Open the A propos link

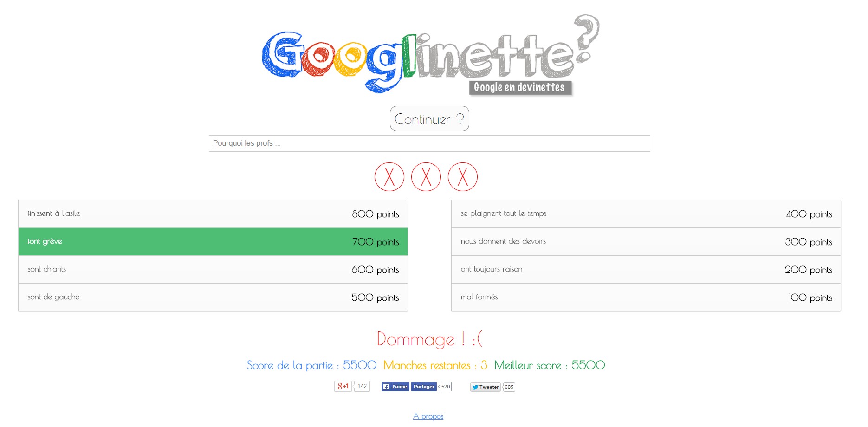428,416
